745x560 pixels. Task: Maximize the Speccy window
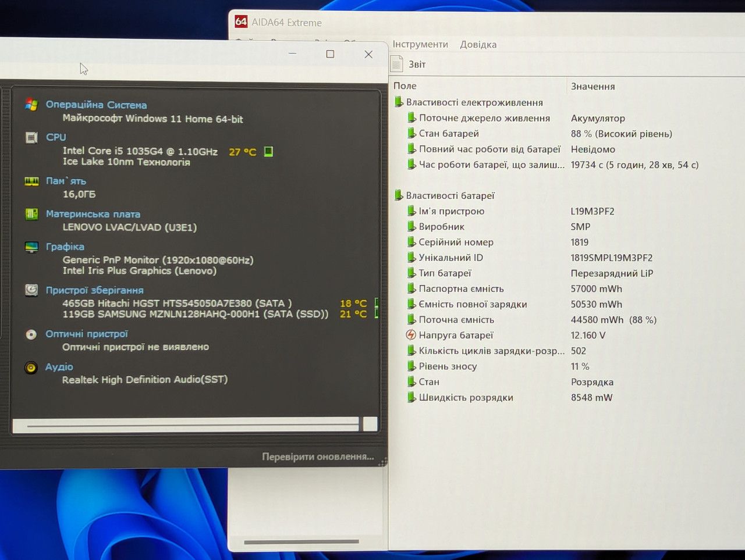[330, 54]
